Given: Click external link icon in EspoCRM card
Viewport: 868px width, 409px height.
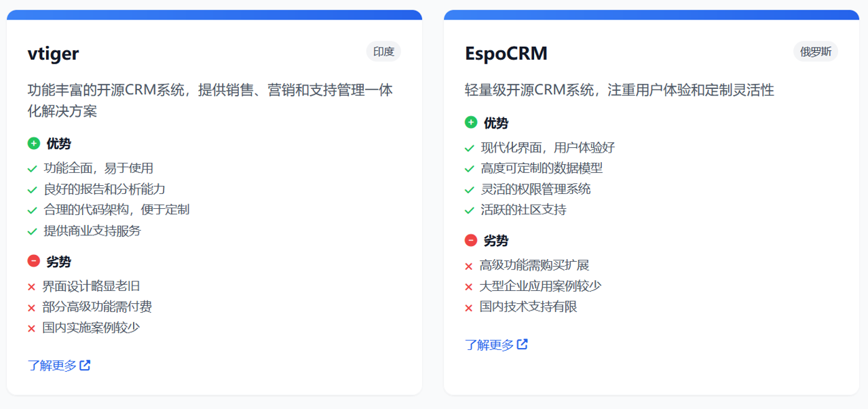Looking at the screenshot, I should pos(522,345).
